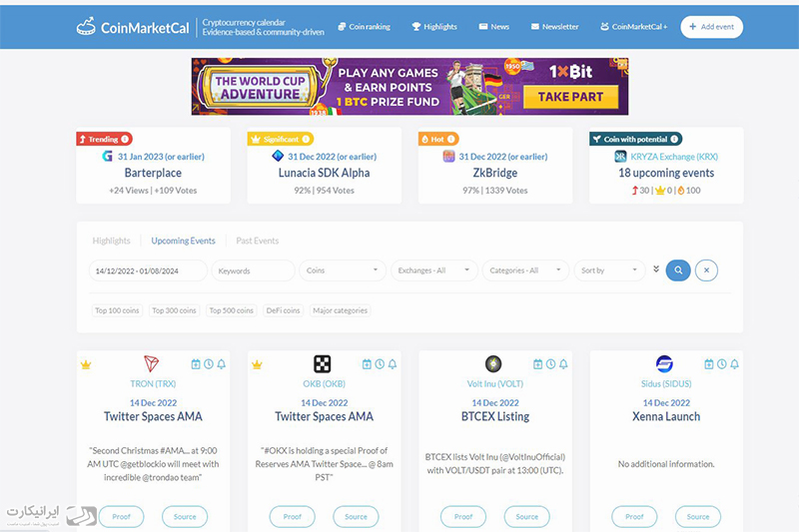
Task: Click bell alert on Volt Inu card
Action: click(563, 364)
